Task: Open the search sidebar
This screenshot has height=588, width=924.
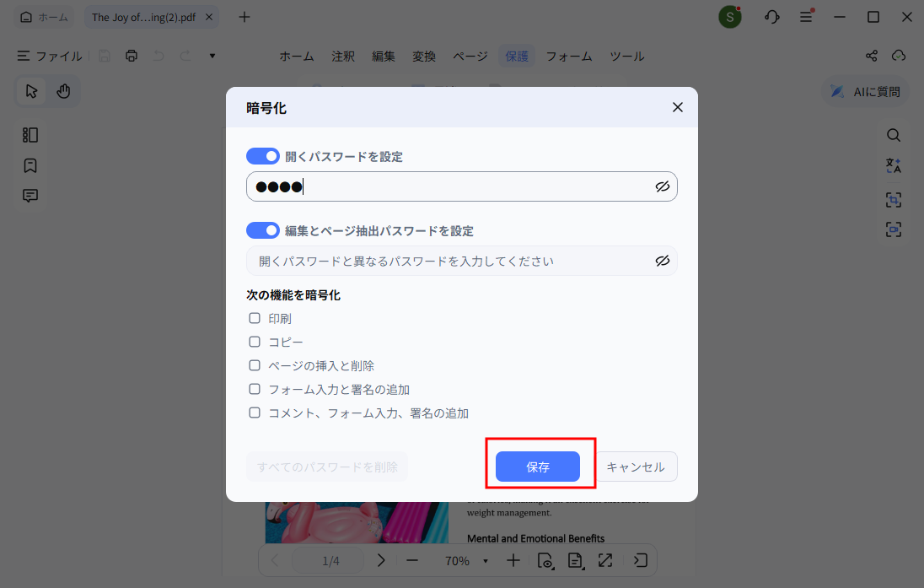Action: click(893, 135)
